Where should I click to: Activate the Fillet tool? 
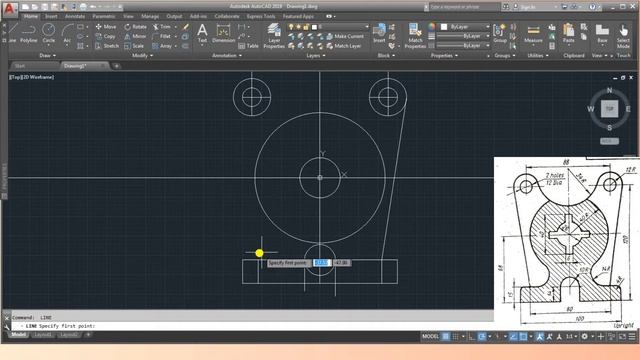(x=162, y=36)
